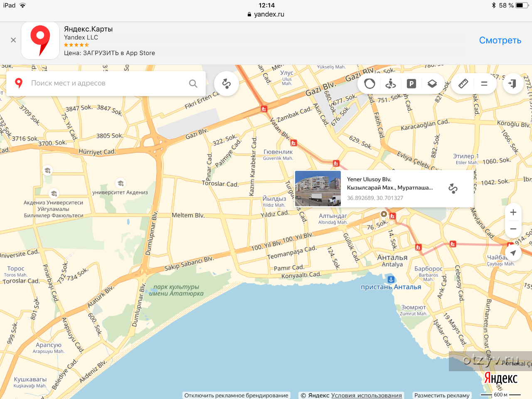Tap the пристань Анталья anchor icon
The height and width of the screenshot is (399, 532).
pos(391,279)
